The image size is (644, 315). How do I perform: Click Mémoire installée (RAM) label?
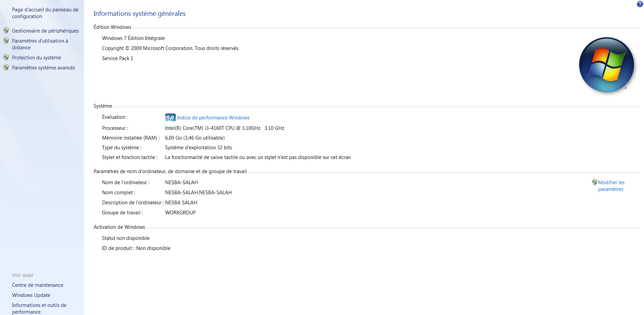tap(131, 138)
